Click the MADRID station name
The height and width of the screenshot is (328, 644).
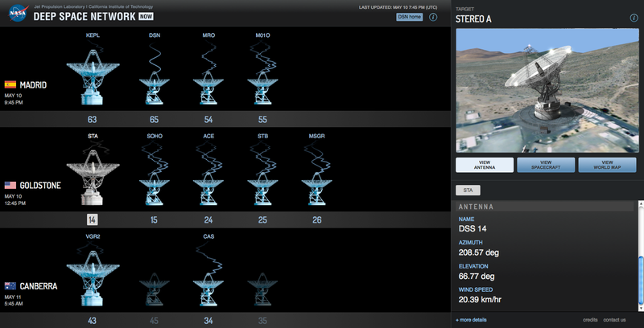[x=33, y=85]
